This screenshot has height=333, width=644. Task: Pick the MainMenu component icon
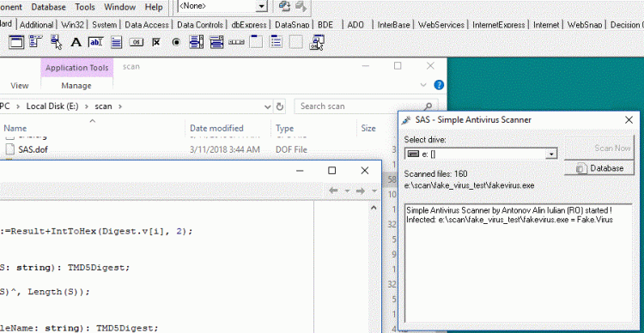(x=36, y=42)
